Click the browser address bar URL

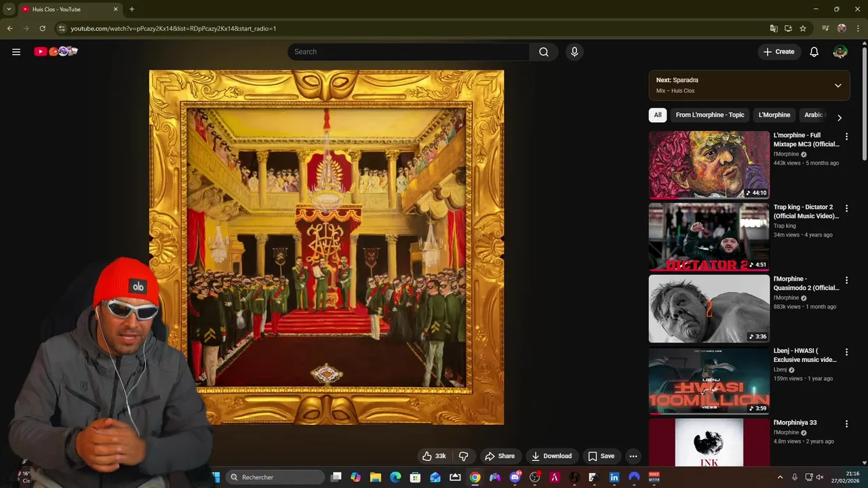tap(174, 28)
